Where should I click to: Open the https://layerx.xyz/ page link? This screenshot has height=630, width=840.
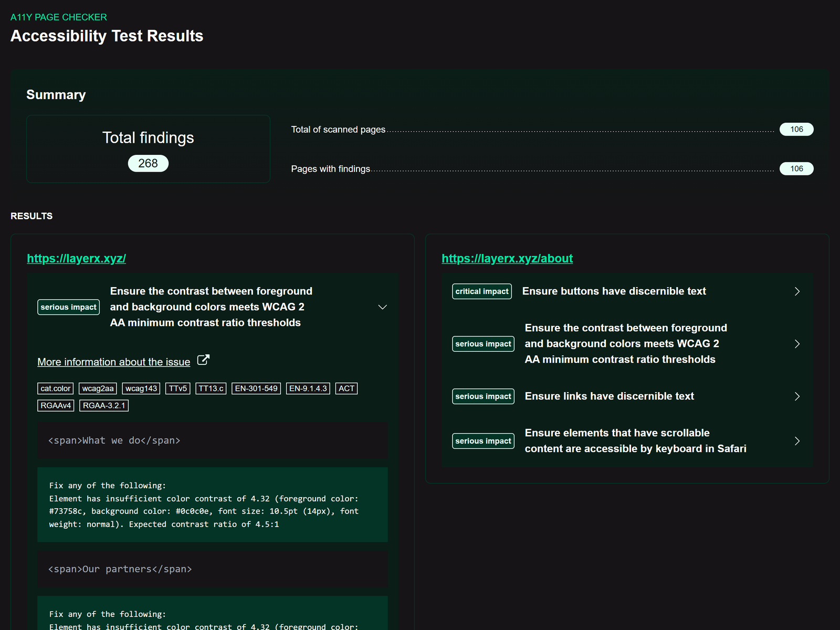coord(77,258)
